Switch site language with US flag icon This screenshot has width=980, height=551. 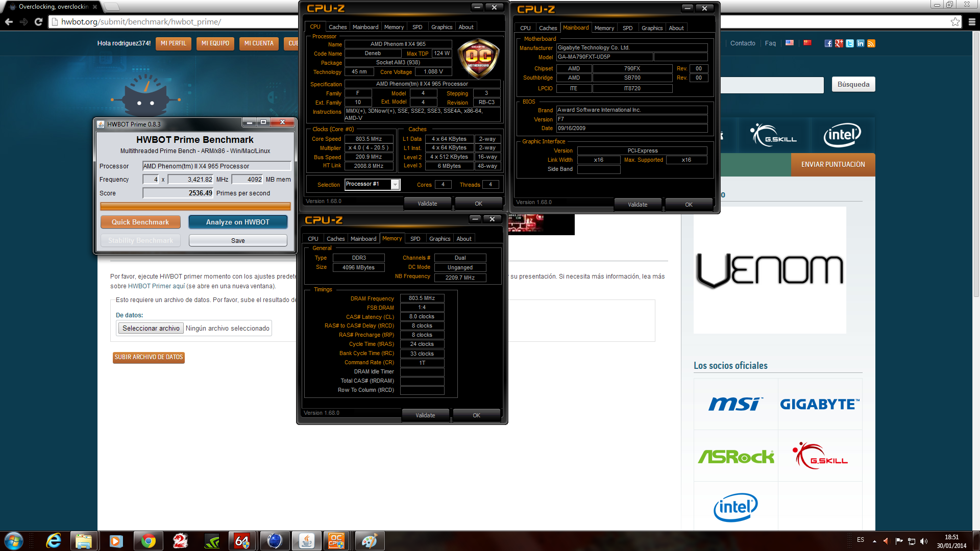(x=789, y=43)
